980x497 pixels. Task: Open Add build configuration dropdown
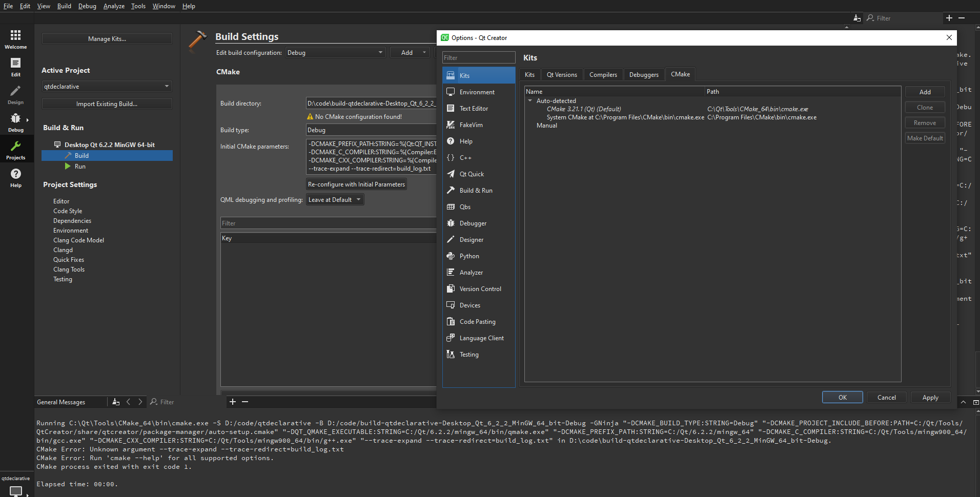[410, 52]
